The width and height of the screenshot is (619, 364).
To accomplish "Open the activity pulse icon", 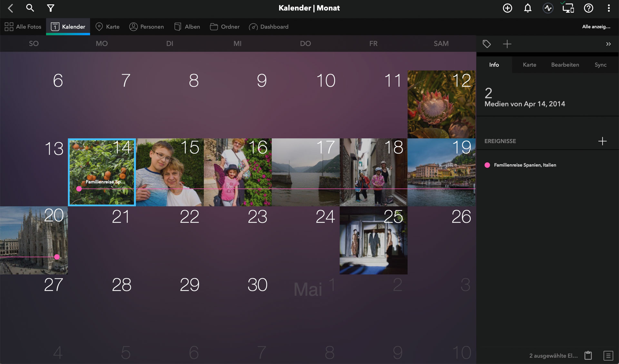I will 548,8.
